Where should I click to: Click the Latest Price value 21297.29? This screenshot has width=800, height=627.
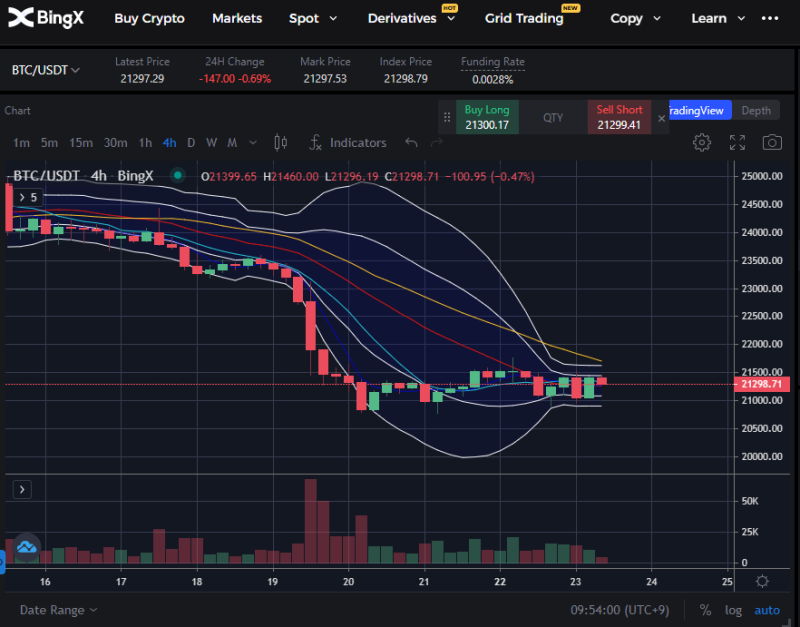click(142, 79)
